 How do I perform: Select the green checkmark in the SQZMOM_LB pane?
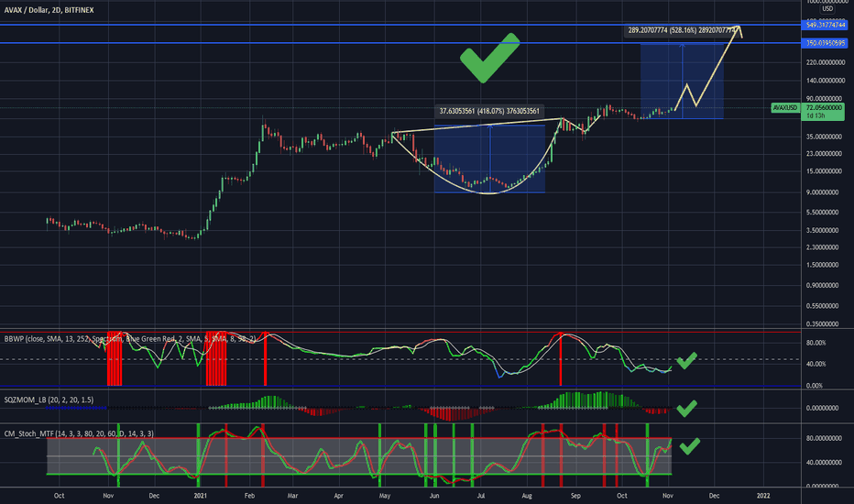tap(686, 408)
